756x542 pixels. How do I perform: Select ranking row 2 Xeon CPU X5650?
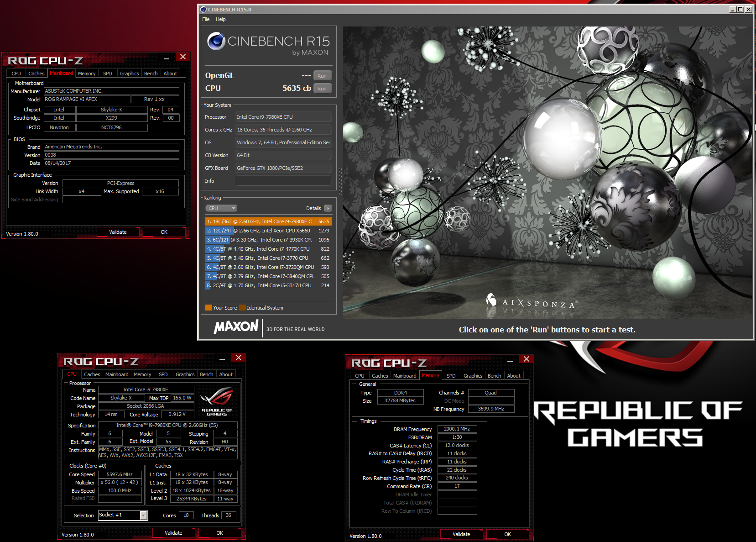click(x=269, y=231)
